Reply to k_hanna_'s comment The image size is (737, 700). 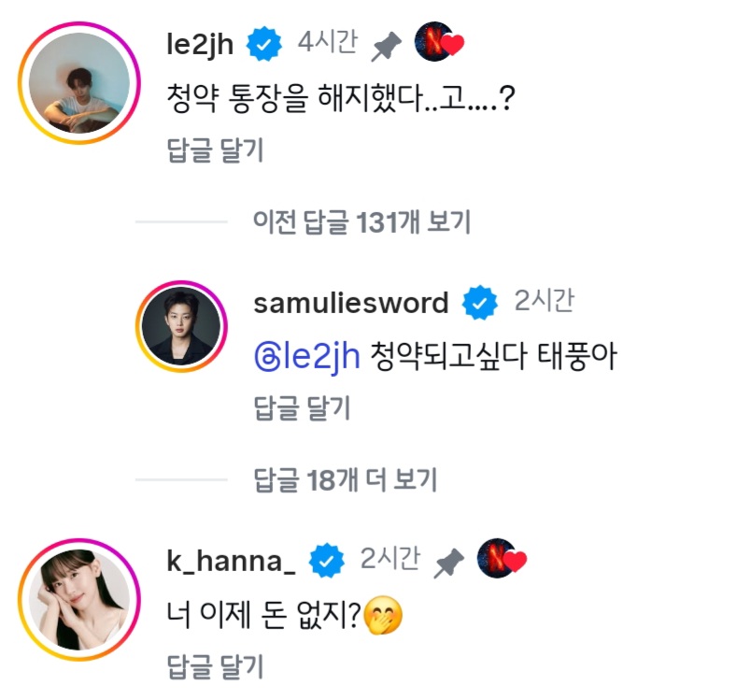[215, 667]
